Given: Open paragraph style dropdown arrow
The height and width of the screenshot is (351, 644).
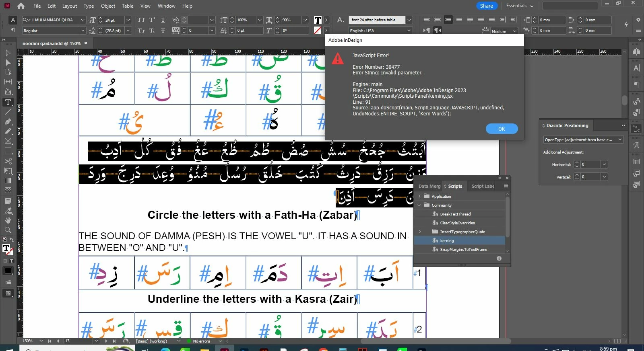Looking at the screenshot, I should click(x=409, y=20).
